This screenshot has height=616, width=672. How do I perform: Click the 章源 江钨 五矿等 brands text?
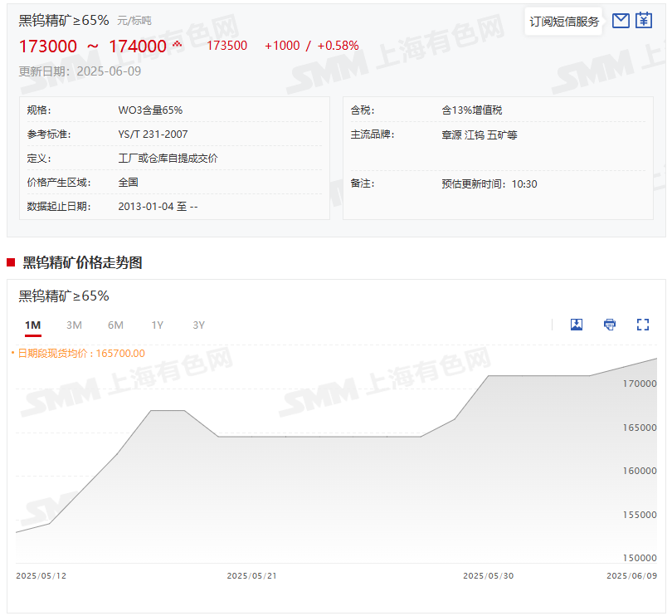[x=480, y=135]
